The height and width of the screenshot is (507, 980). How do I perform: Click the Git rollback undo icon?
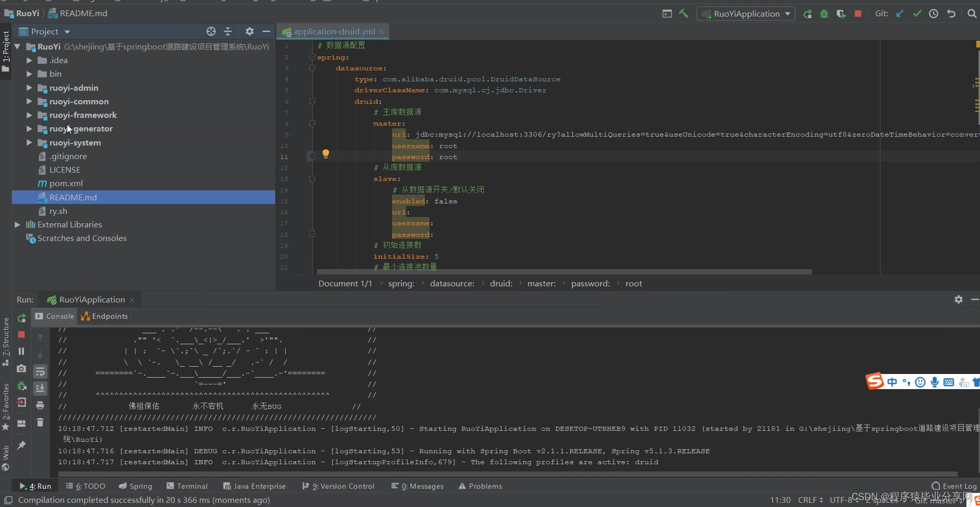click(x=951, y=14)
